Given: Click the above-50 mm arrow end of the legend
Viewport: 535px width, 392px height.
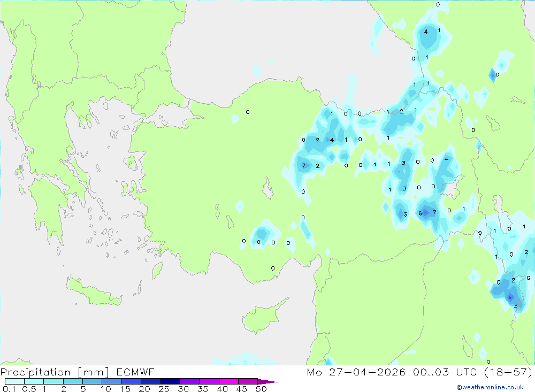Looking at the screenshot, I should point(267,382).
